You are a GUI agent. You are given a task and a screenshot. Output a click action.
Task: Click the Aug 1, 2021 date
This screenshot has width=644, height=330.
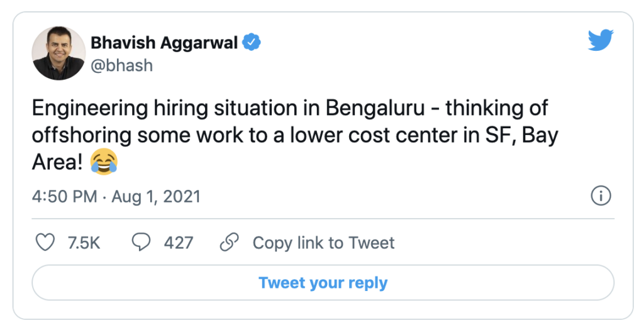(x=155, y=197)
